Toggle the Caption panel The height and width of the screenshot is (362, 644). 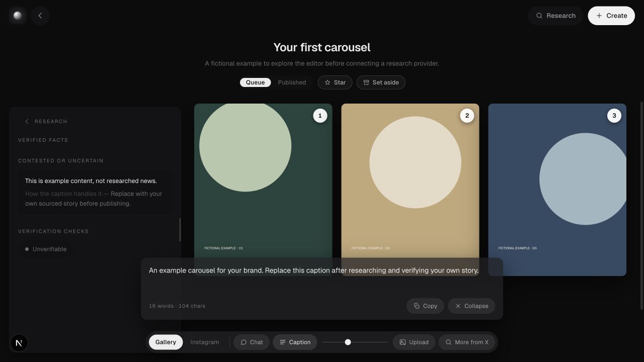pyautogui.click(x=295, y=342)
